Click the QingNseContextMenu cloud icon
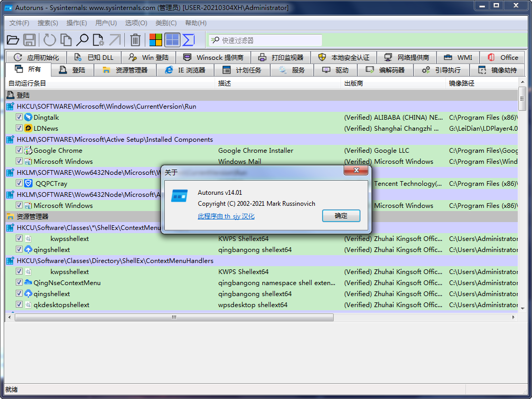532x399 pixels. click(28, 282)
